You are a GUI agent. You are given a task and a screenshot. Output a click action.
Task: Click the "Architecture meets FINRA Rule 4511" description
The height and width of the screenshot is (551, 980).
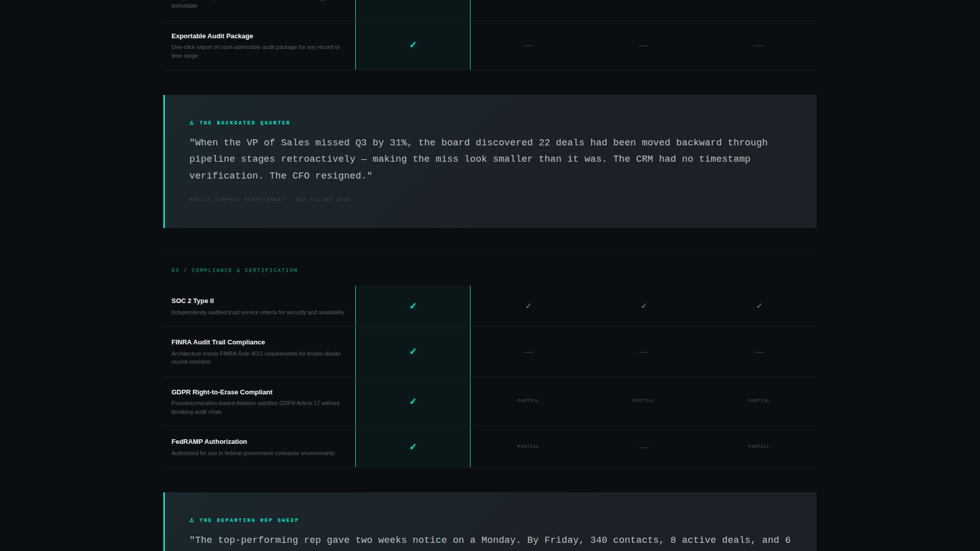(256, 358)
